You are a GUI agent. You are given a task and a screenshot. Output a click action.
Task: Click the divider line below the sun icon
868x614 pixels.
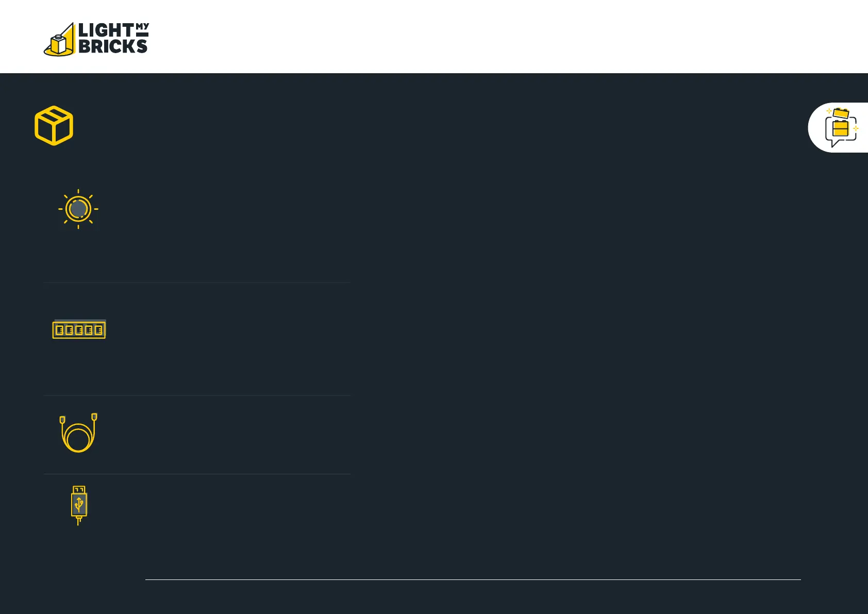[x=197, y=283]
